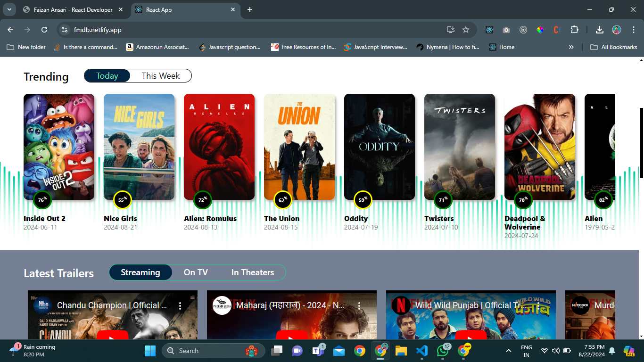Open the Extensions puzzle icon
The width and height of the screenshot is (644, 362).
[574, 30]
